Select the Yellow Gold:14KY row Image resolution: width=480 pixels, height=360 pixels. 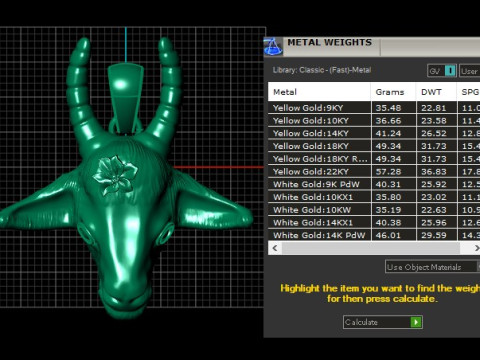[374, 133]
